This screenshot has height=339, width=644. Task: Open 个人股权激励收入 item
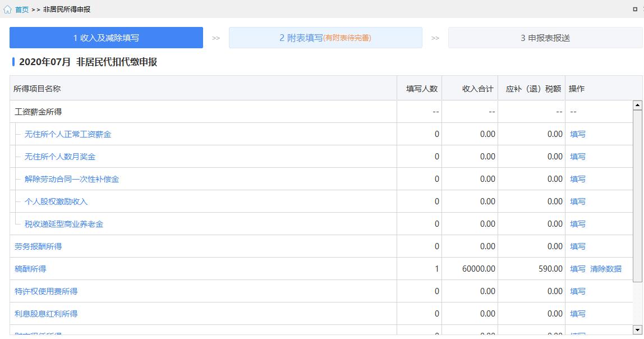pyautogui.click(x=56, y=201)
